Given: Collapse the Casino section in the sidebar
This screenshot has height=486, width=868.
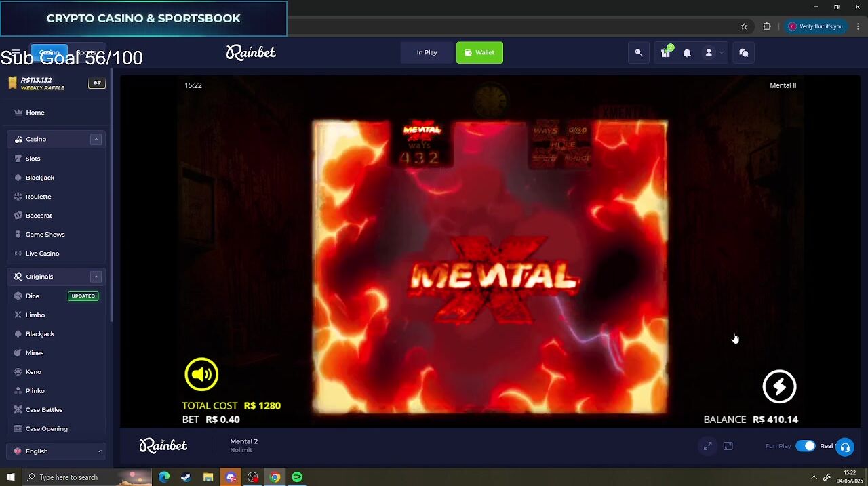Looking at the screenshot, I should (96, 139).
